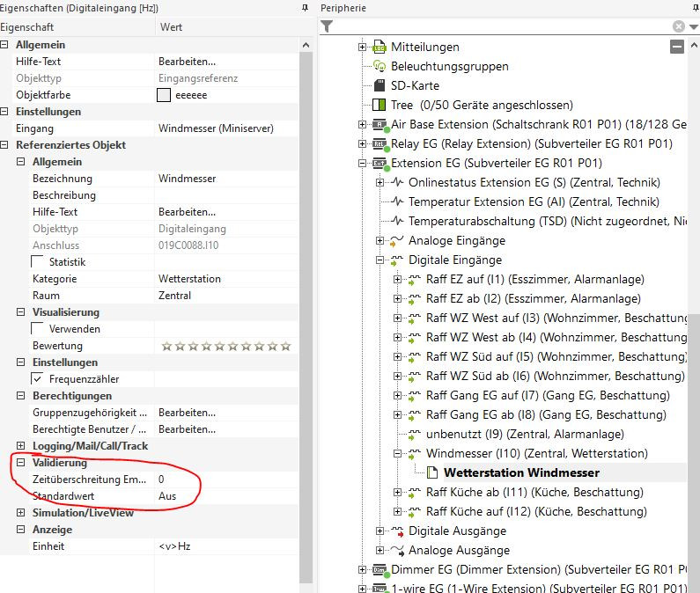Enable the Statistik checkbox
The height and width of the screenshot is (593, 700).
[x=38, y=262]
